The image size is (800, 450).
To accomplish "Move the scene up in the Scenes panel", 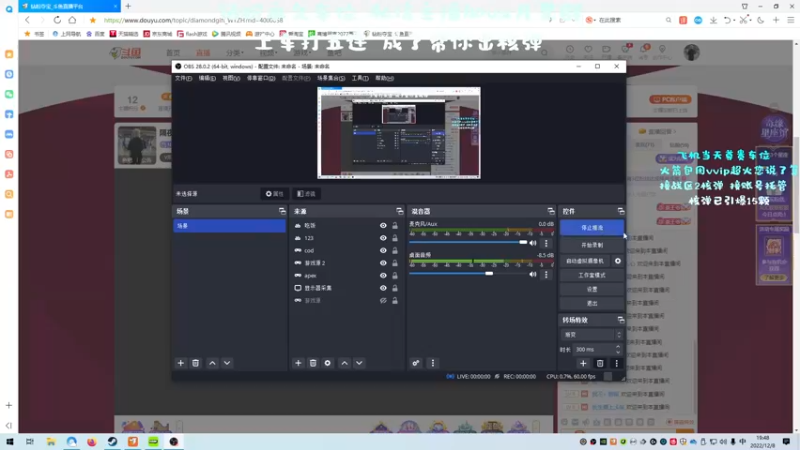I will 212,363.
